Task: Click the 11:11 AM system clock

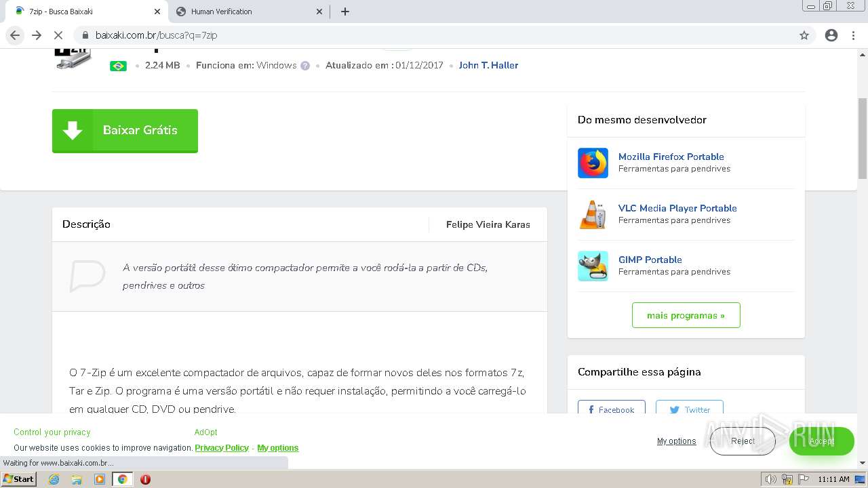Action: 833,479
